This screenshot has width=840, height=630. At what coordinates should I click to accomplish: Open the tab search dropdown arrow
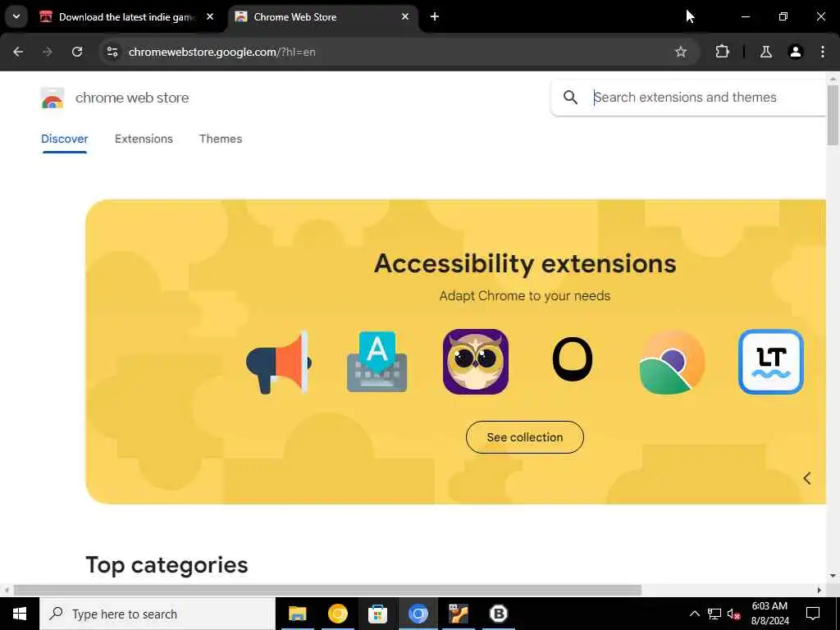click(16, 16)
